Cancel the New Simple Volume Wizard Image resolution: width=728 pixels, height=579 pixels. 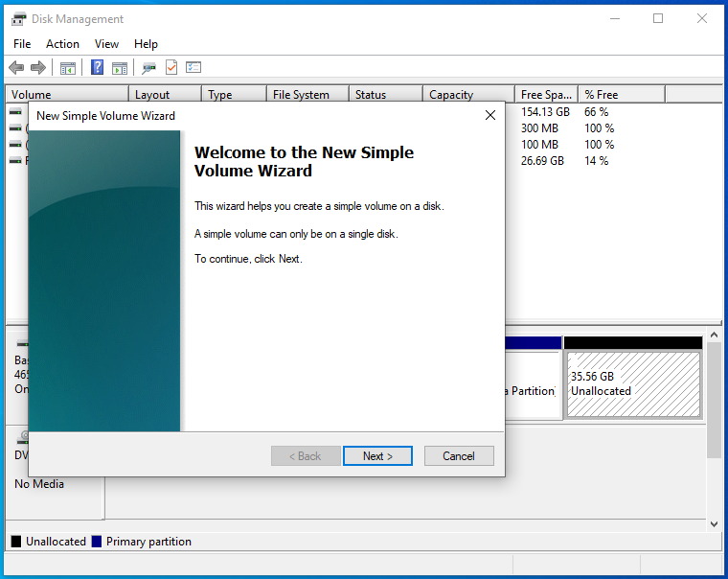click(458, 456)
